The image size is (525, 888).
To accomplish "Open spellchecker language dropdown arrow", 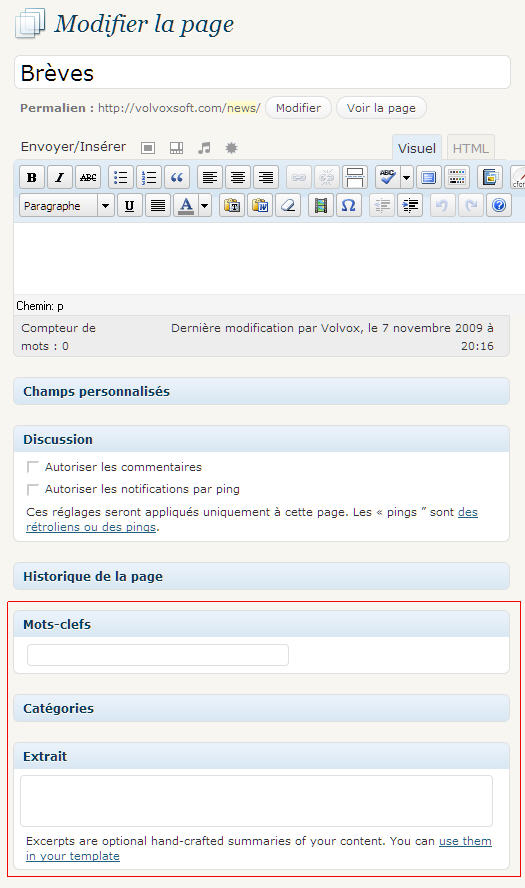I will (x=406, y=178).
